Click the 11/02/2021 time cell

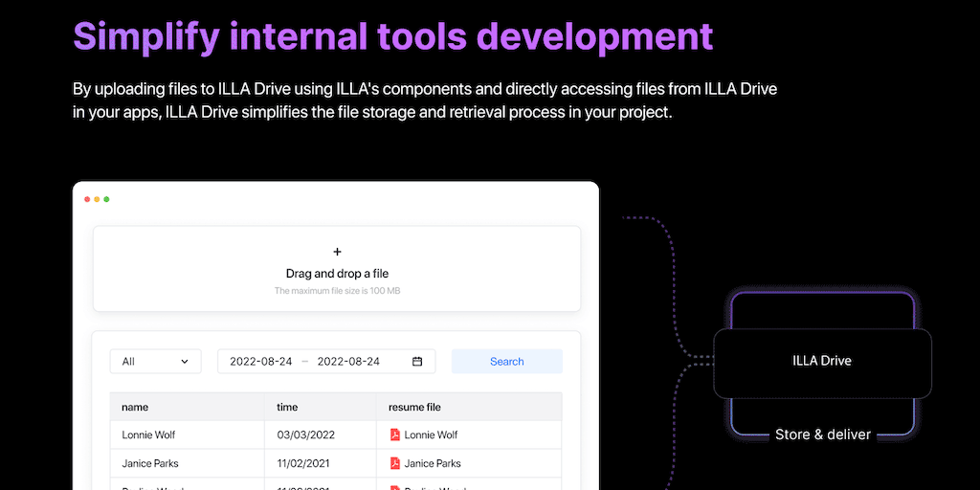click(320, 463)
